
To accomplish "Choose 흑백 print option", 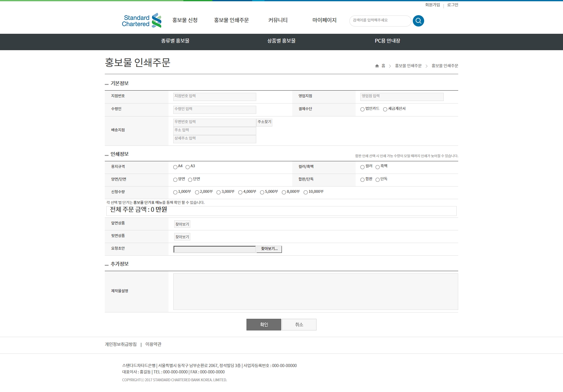I will click(x=377, y=167).
